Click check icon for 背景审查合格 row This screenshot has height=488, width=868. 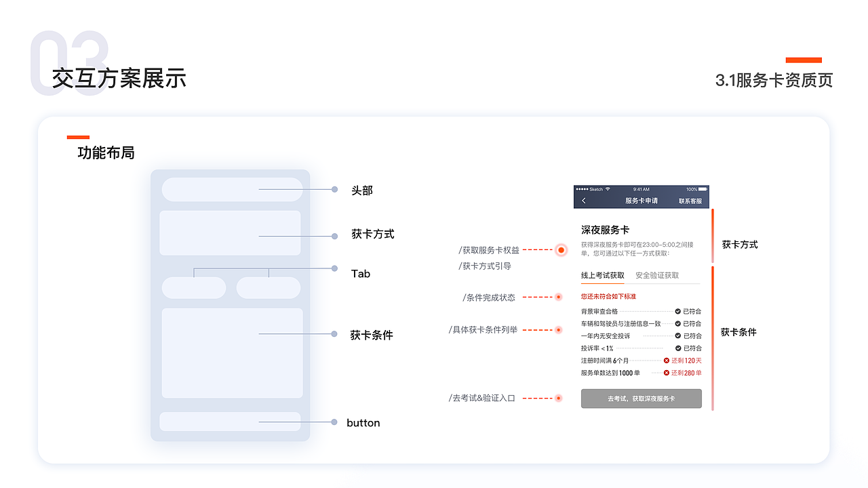677,311
